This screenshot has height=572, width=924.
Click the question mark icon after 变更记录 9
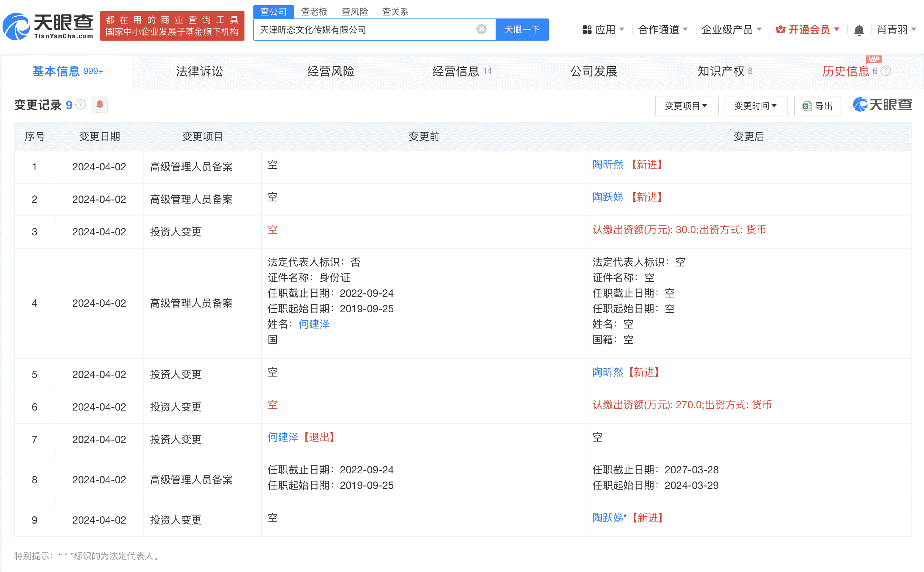coord(81,105)
